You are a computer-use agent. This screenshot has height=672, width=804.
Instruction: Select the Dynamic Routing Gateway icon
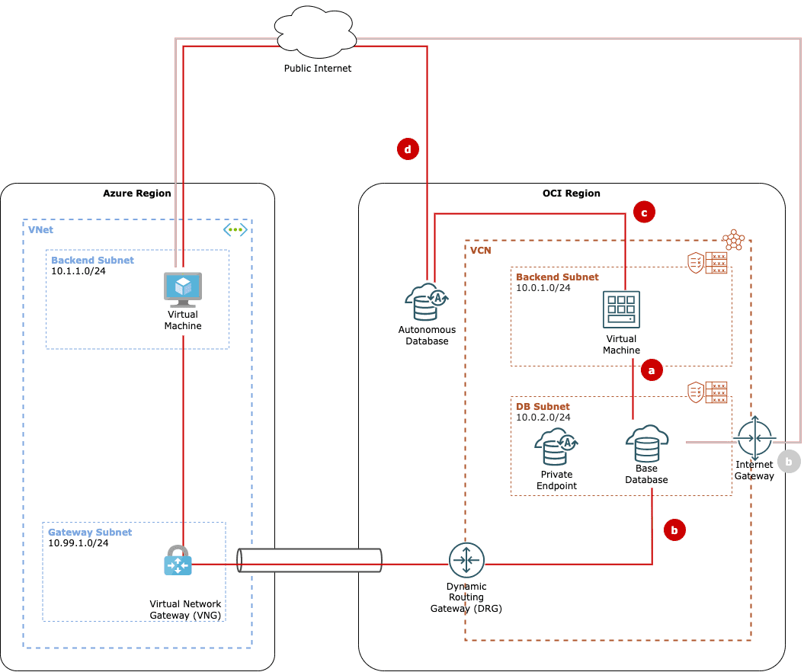466,560
